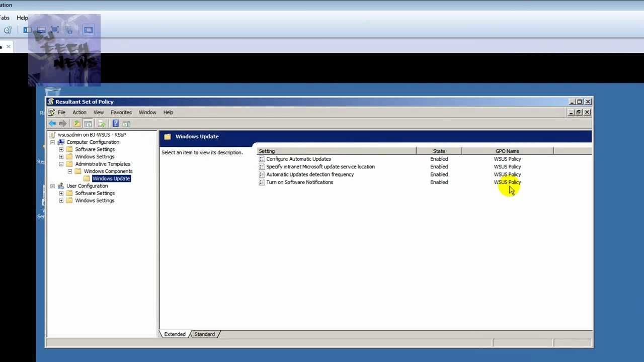Expand Windows Settings under Computer Configuration
Screen dimensions: 644x362
click(x=61, y=157)
